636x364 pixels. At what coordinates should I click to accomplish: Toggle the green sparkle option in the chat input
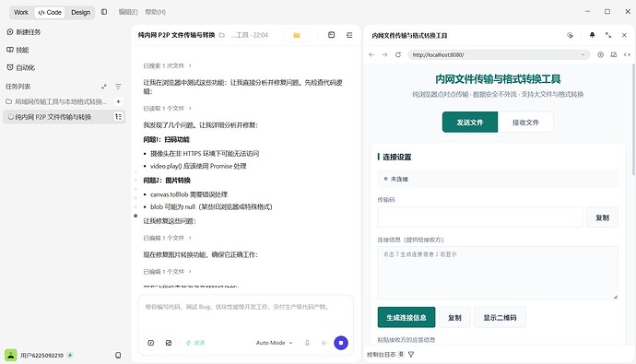pos(195,343)
